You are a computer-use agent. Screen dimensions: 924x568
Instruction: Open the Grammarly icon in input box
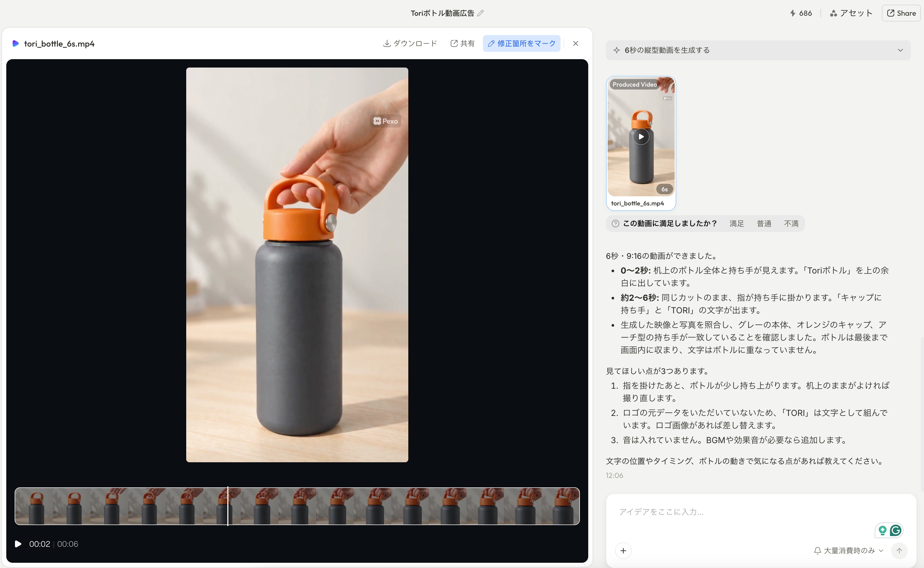click(x=896, y=530)
